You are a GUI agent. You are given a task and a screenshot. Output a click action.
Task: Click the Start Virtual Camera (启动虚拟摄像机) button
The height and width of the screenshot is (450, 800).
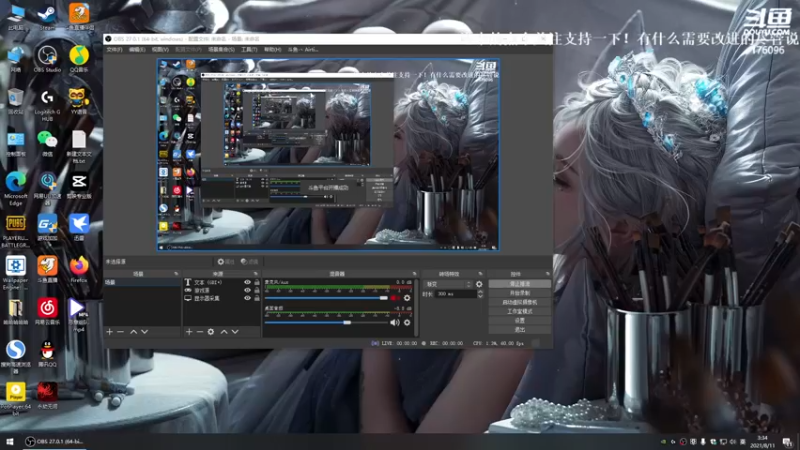[519, 302]
